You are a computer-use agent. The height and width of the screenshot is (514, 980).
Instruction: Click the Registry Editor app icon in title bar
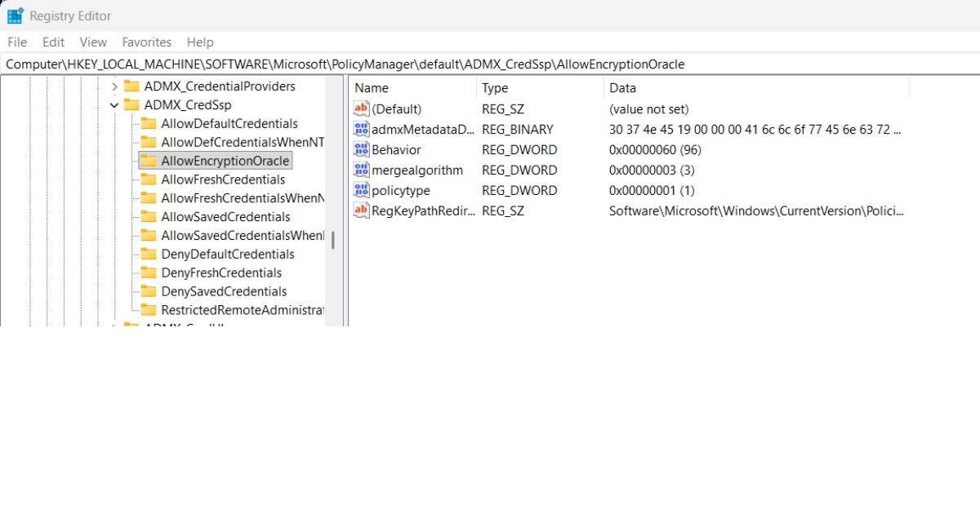coord(15,16)
